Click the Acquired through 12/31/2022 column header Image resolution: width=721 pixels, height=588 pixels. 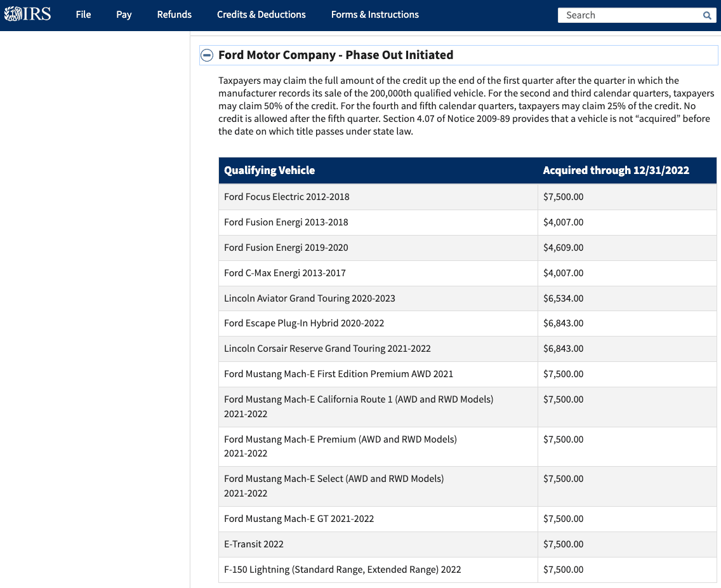616,170
